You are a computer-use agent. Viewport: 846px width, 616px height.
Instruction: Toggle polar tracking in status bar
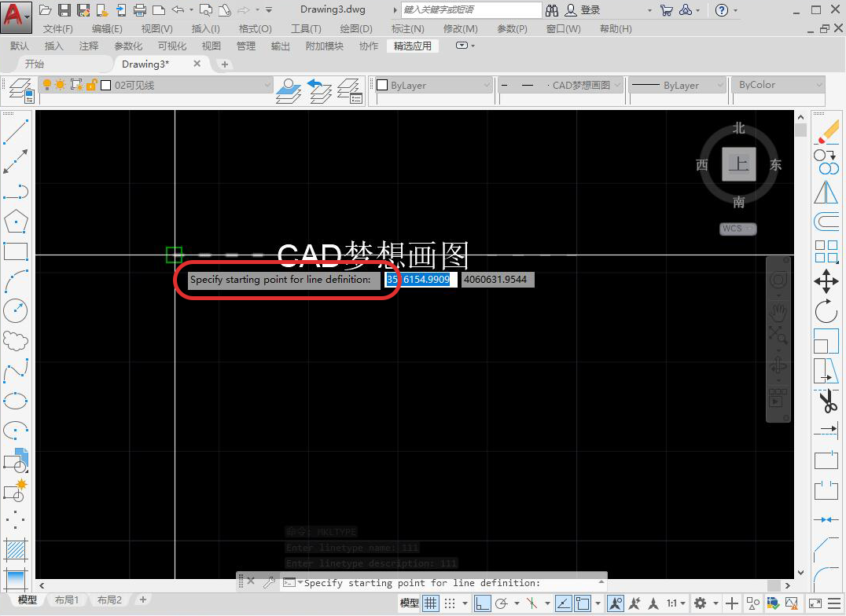pos(502,603)
